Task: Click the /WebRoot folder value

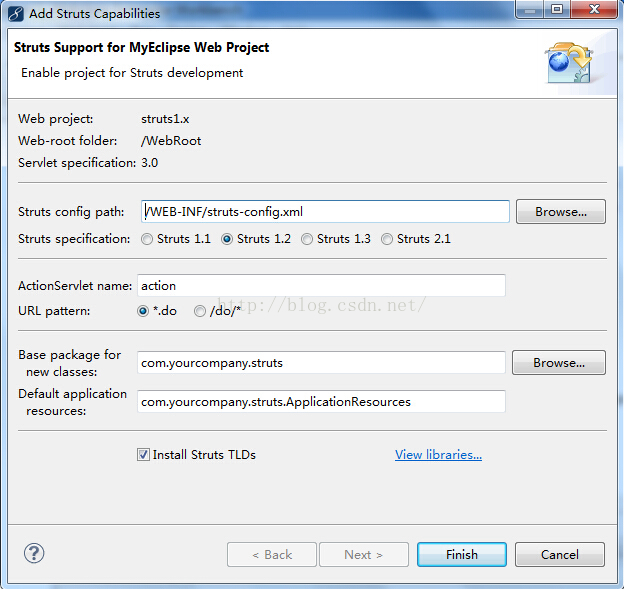Action: point(171,141)
